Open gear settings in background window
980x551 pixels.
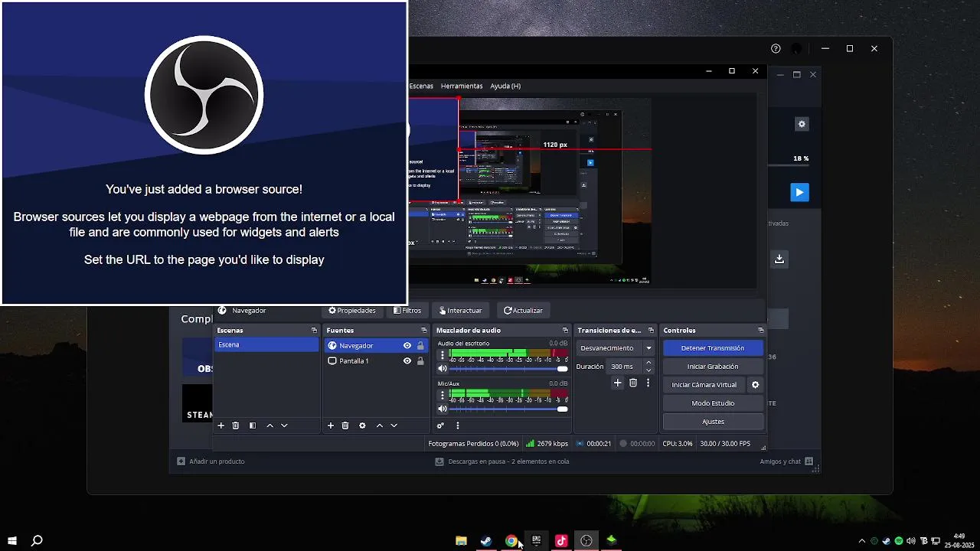click(802, 124)
